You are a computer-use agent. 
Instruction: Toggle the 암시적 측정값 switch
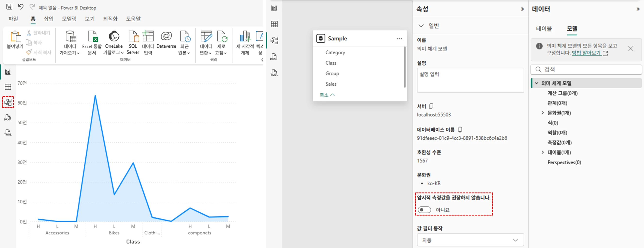[x=424, y=210]
